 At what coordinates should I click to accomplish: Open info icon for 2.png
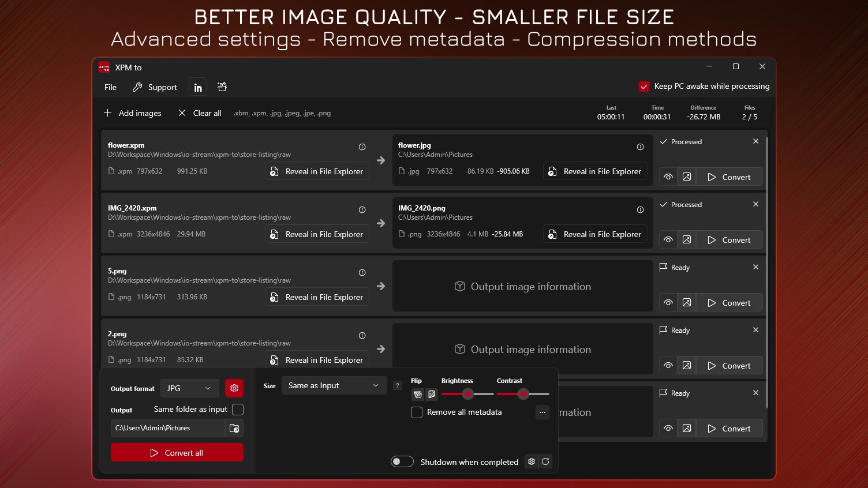[362, 336]
